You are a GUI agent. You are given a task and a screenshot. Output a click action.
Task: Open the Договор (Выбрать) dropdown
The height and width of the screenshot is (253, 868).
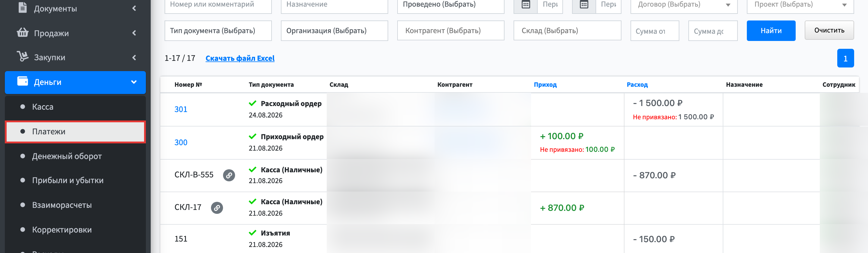pyautogui.click(x=684, y=5)
